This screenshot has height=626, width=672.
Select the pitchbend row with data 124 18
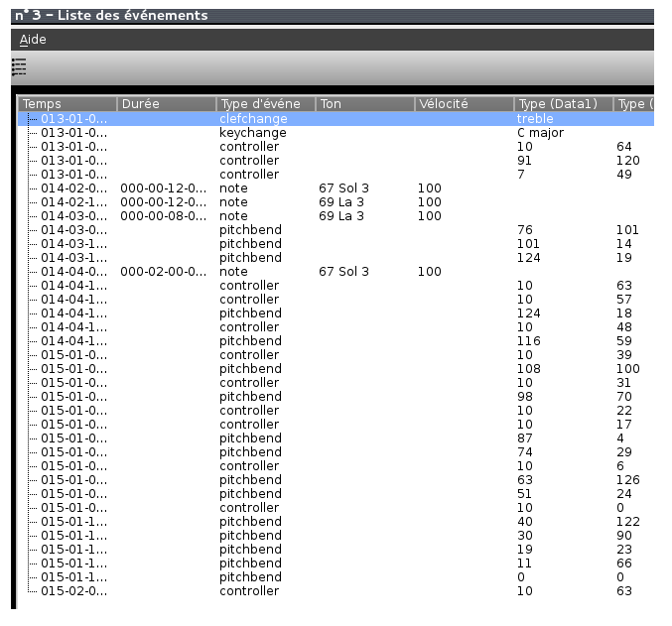pyautogui.click(x=336, y=313)
